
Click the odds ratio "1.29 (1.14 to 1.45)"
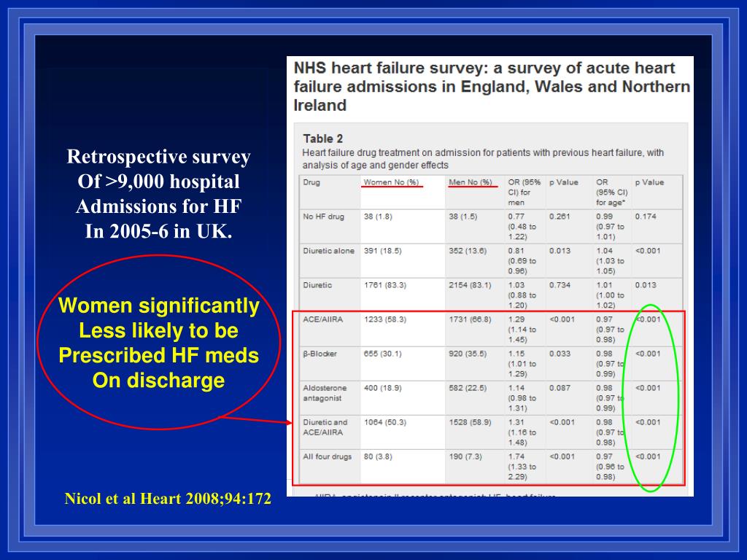(x=522, y=330)
